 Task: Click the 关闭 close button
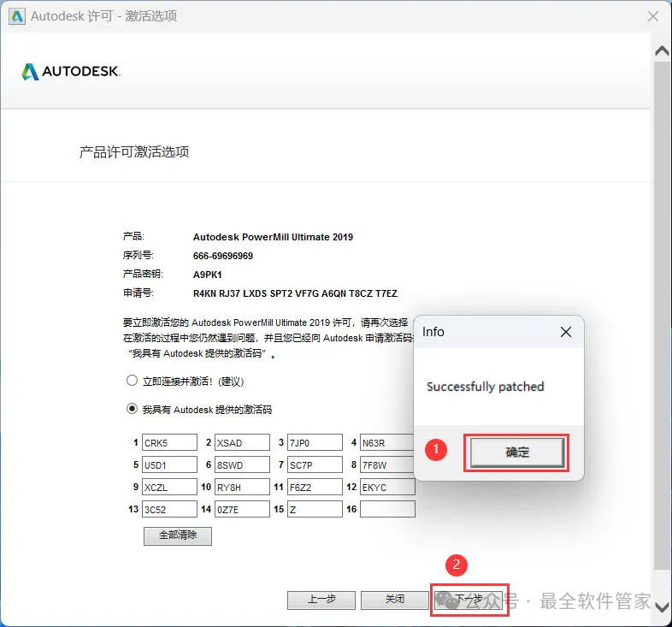[x=395, y=600]
